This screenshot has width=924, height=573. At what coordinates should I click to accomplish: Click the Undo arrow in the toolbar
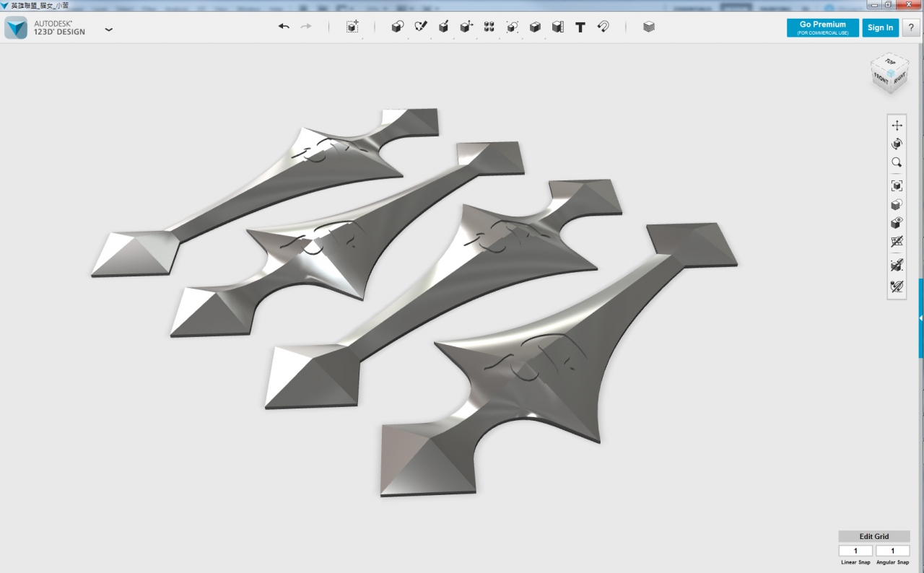(x=284, y=27)
